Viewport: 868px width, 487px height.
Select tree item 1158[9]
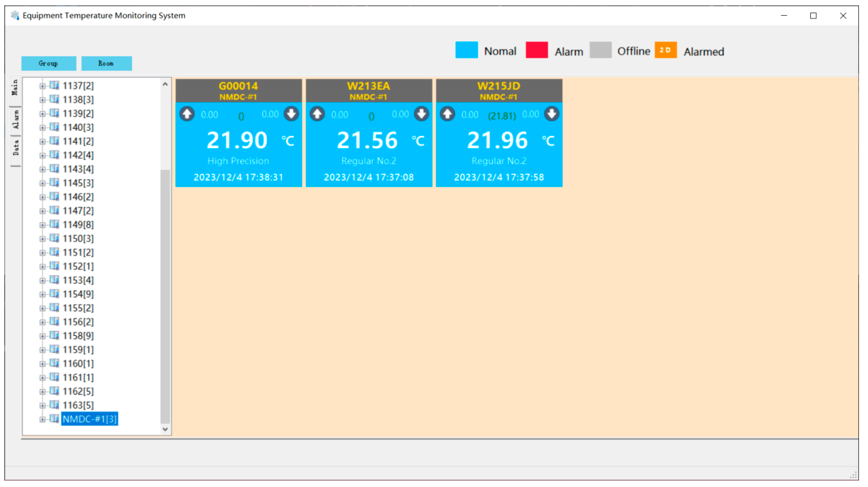point(78,336)
